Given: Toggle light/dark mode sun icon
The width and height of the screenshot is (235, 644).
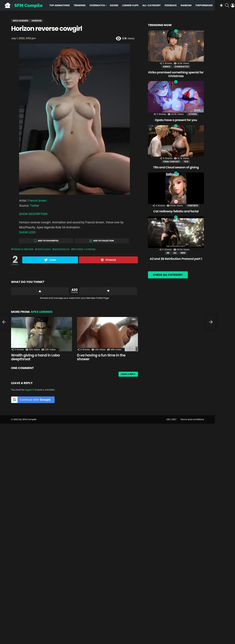Looking at the screenshot, I should click(221, 5).
